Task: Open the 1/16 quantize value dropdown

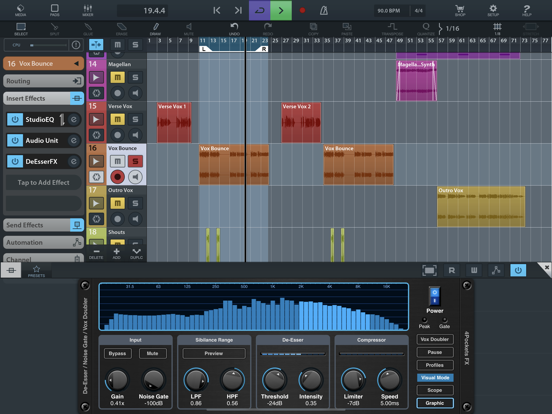Action: click(x=449, y=29)
